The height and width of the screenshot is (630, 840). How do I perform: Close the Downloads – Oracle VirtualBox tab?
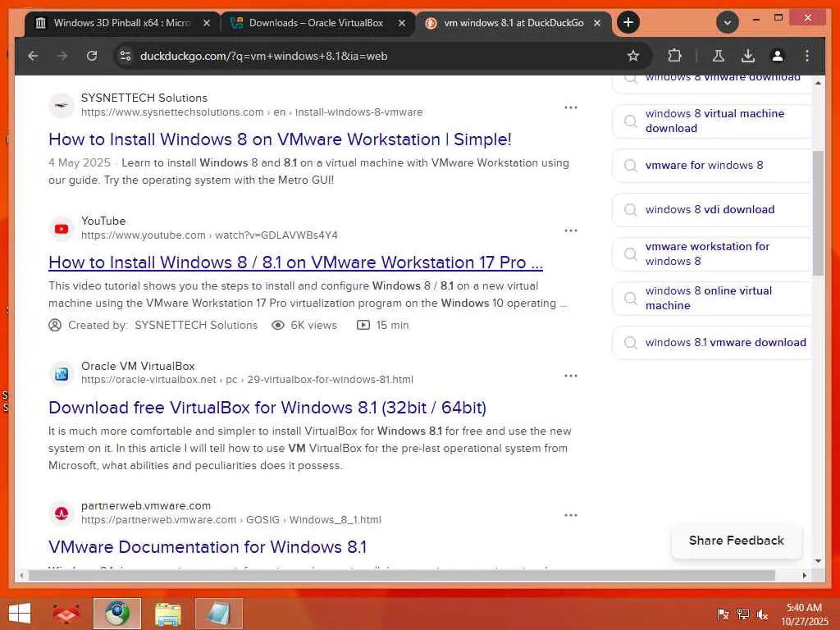tap(402, 23)
